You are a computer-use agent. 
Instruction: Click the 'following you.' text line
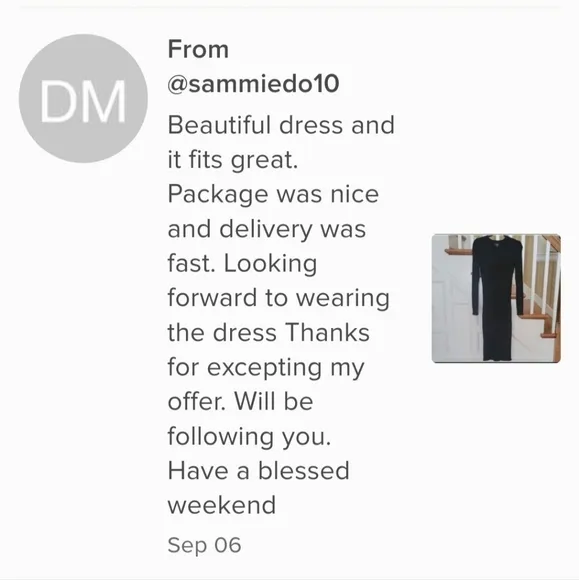tap(249, 436)
